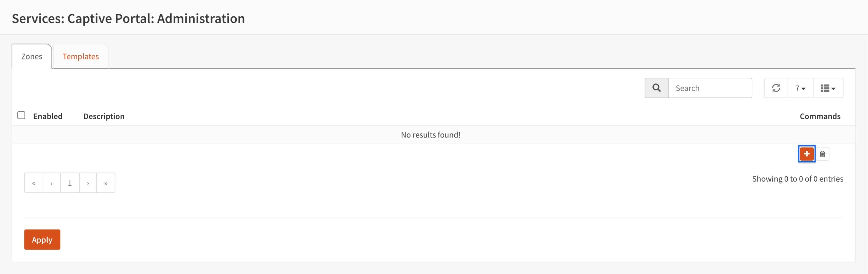Open the rows per page dropdown showing 7
The height and width of the screenshot is (274, 868).
tap(800, 88)
